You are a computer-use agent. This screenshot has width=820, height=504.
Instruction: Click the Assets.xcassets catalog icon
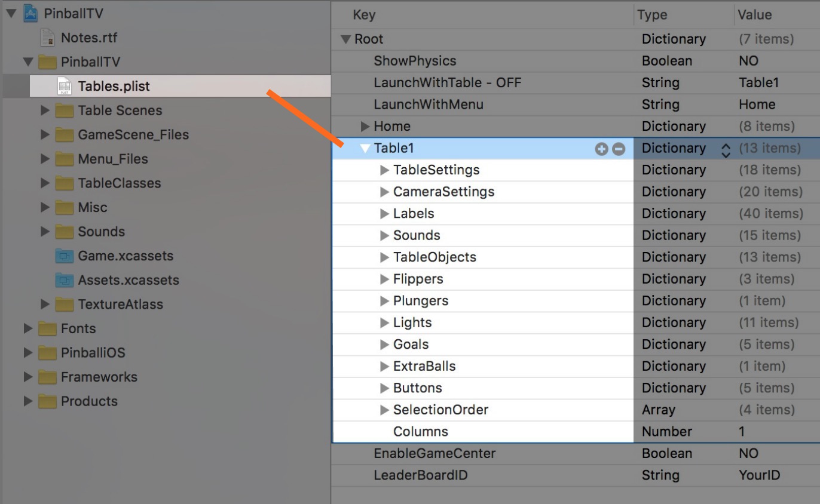pos(64,280)
